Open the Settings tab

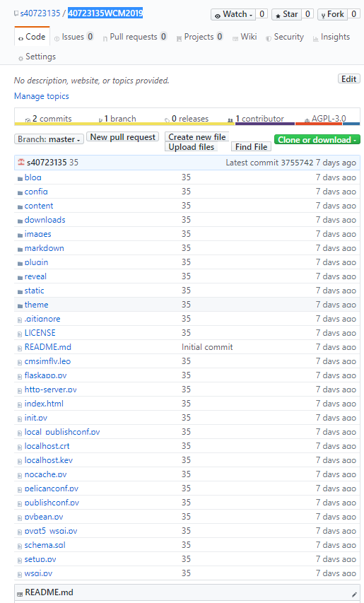click(37, 57)
